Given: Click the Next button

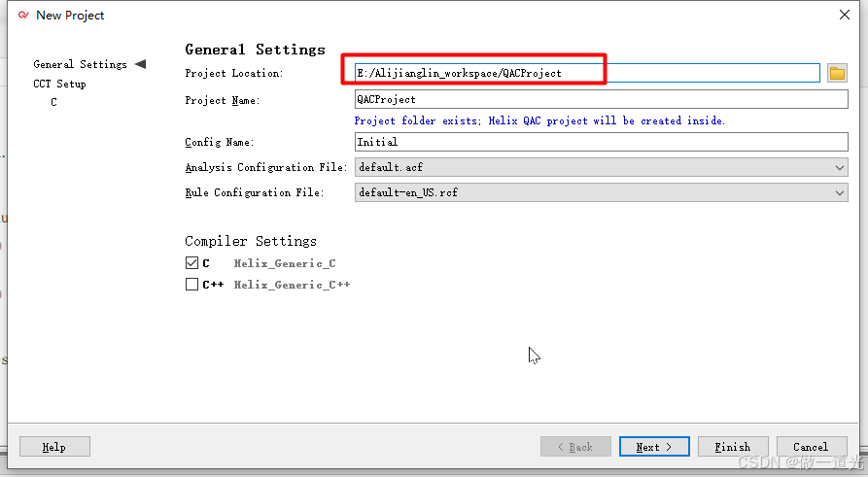Looking at the screenshot, I should pos(654,447).
